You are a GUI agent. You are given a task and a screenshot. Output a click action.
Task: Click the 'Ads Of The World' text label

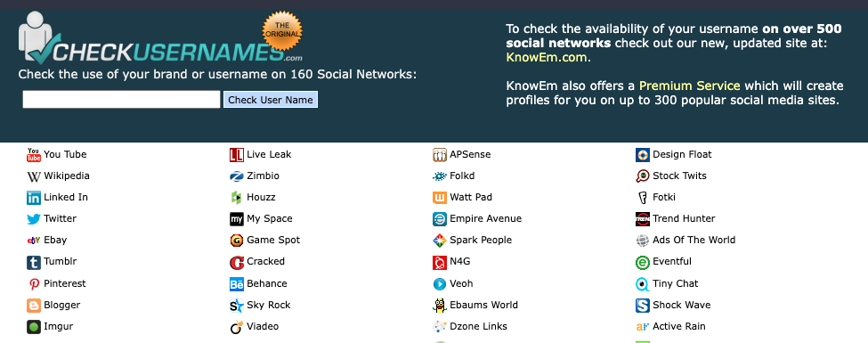pyautogui.click(x=694, y=241)
